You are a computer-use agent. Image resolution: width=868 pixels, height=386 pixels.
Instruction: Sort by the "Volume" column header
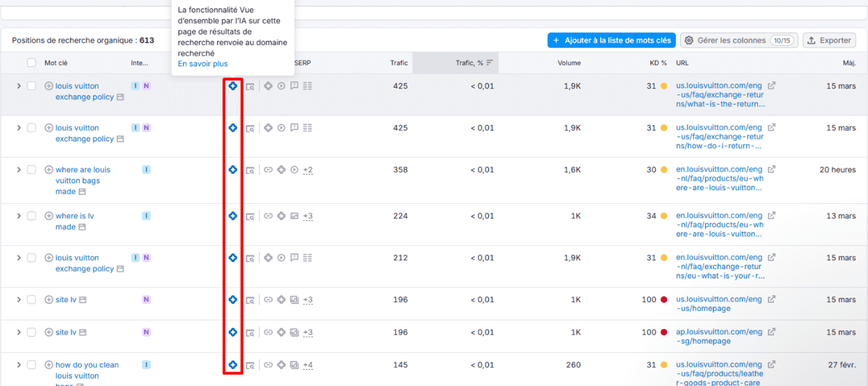pos(569,63)
